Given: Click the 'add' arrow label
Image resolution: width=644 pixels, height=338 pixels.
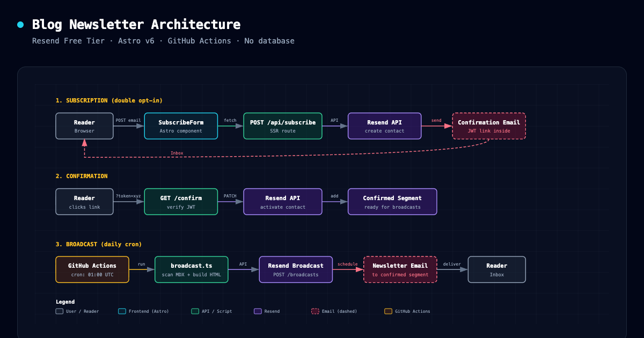Looking at the screenshot, I should (334, 196).
